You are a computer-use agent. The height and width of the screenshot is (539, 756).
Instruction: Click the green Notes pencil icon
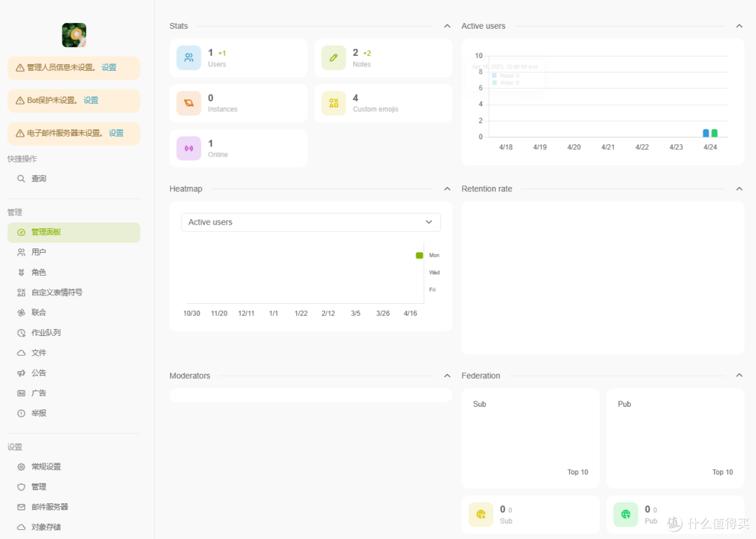point(334,58)
